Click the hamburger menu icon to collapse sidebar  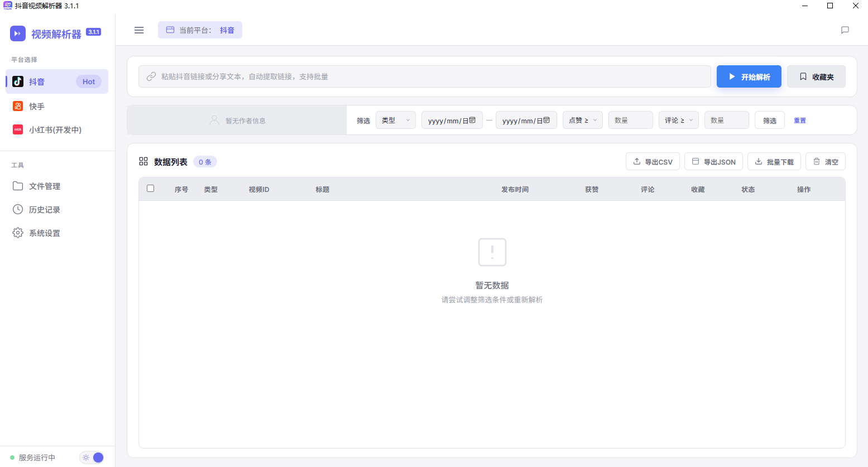139,30
